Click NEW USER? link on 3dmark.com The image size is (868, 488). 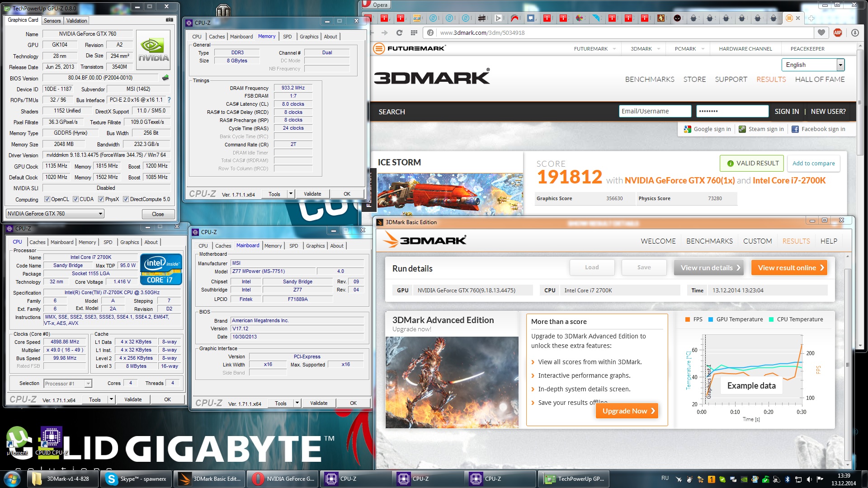pyautogui.click(x=828, y=112)
